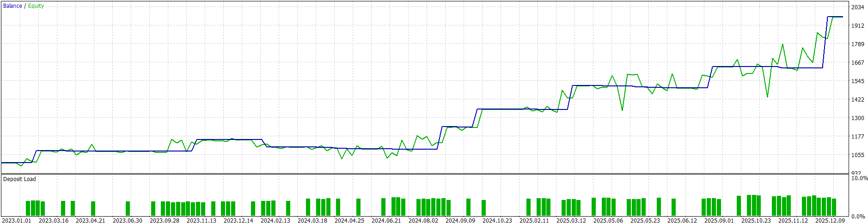Click the 0.0% deposit load label

[x=858, y=216]
